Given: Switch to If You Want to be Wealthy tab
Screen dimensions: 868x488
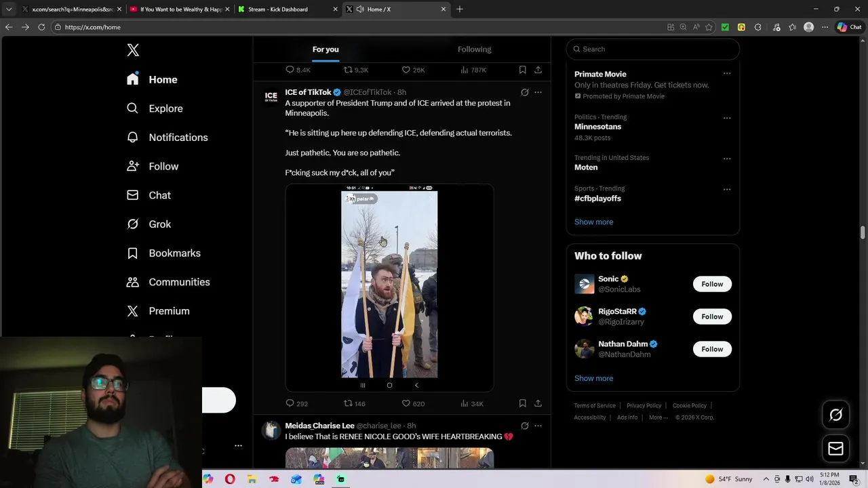Looking at the screenshot, I should [x=179, y=9].
